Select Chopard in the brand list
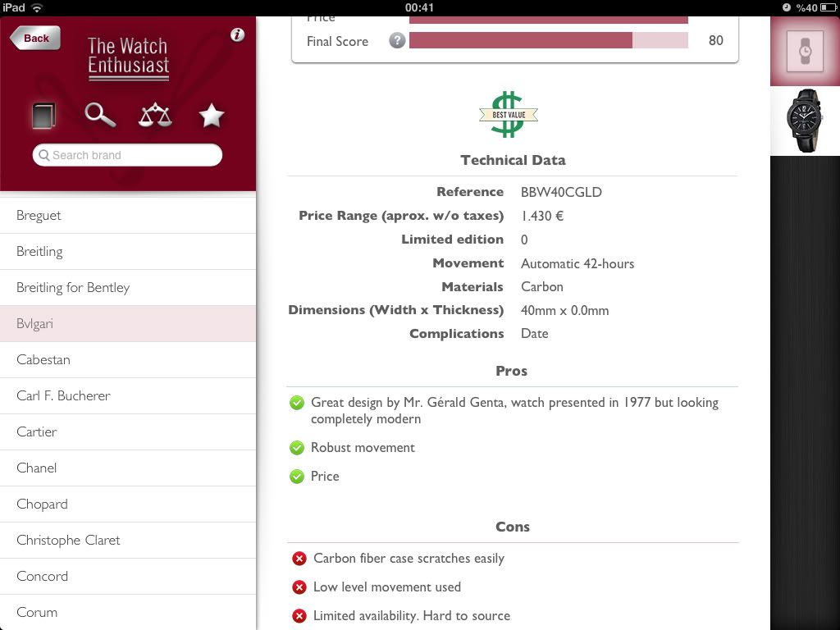This screenshot has height=630, width=840. click(128, 504)
